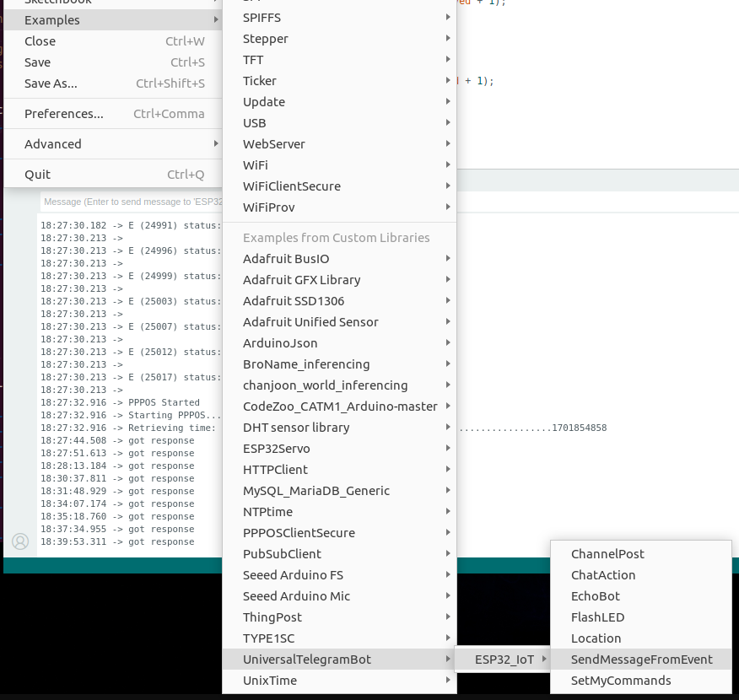This screenshot has height=700, width=739.
Task: Expand WiFiClientSecure examples submenu
Action: coord(339,186)
